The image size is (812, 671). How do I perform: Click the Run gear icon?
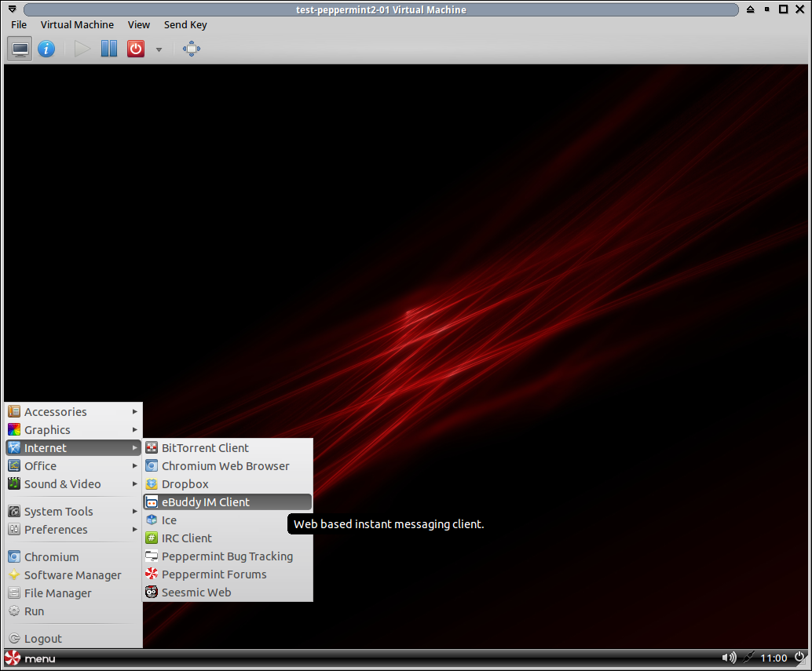(14, 611)
